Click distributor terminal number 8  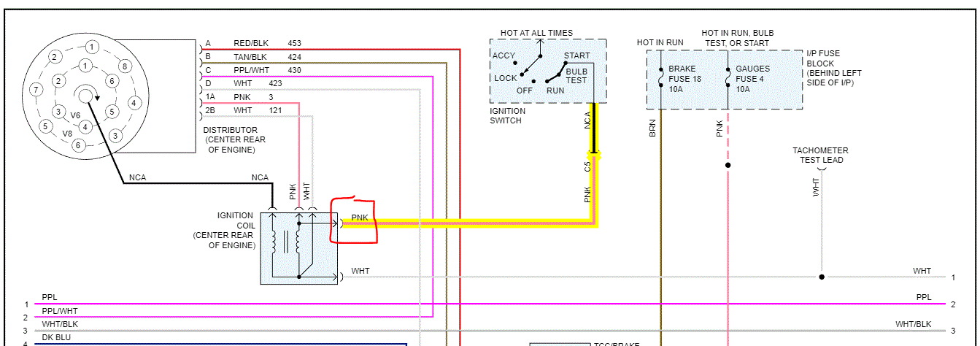[x=125, y=66]
